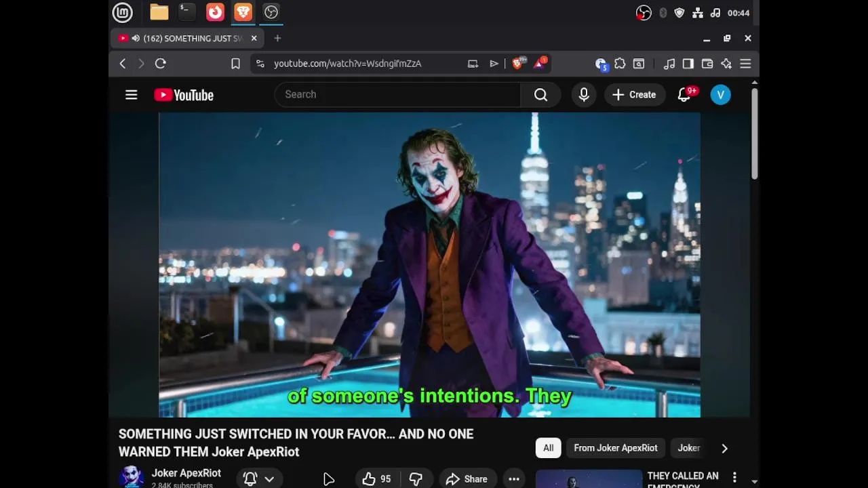Viewport: 868px width, 488px height.
Task: Open the Extensions puzzle icon
Action: click(x=620, y=64)
